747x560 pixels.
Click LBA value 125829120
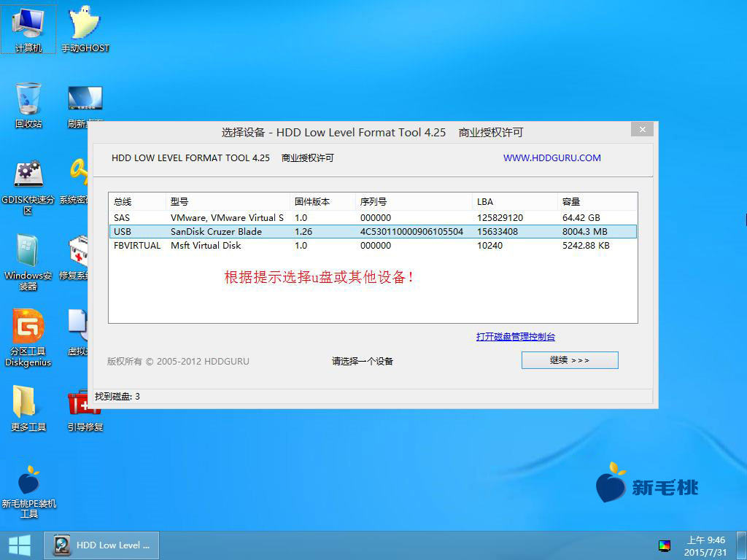coord(500,217)
